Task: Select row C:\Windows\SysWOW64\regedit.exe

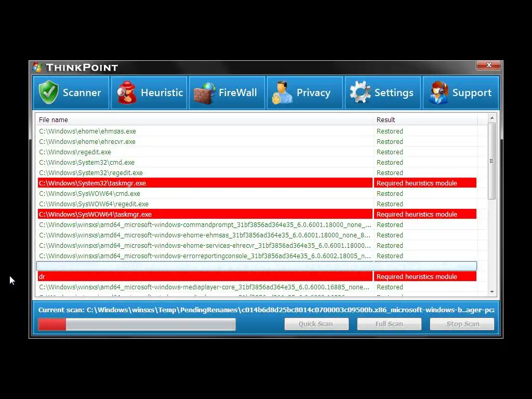Action: [257, 204]
